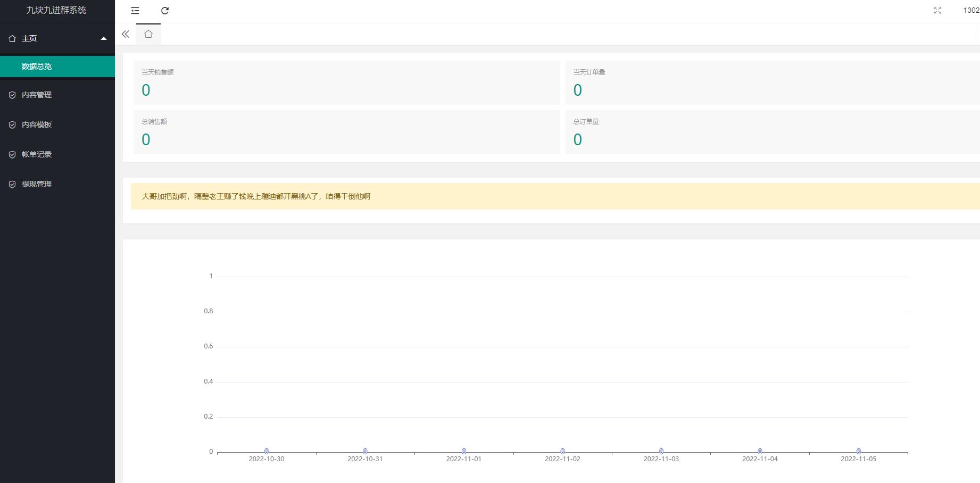Open the 帐单记录 section
The height and width of the screenshot is (483, 980).
(x=37, y=154)
